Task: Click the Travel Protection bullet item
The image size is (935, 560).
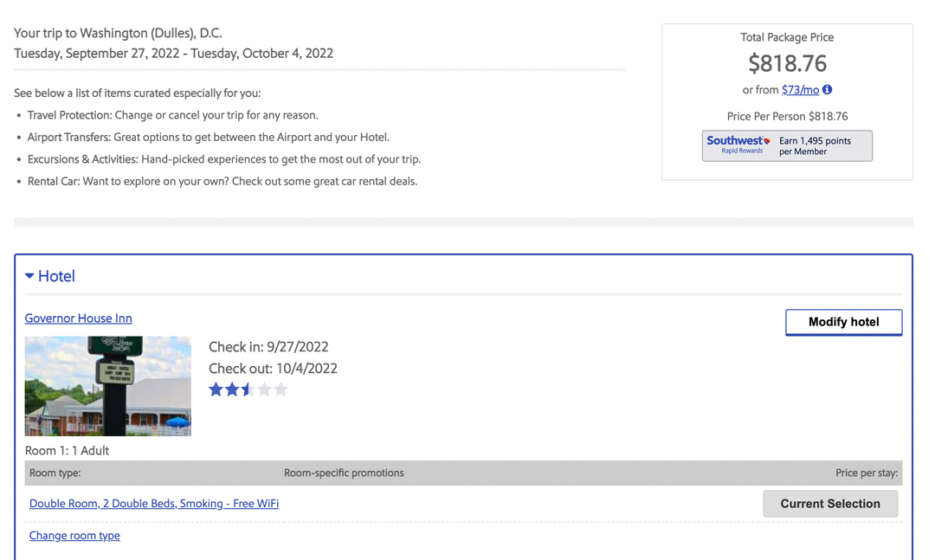Action: 172,115
